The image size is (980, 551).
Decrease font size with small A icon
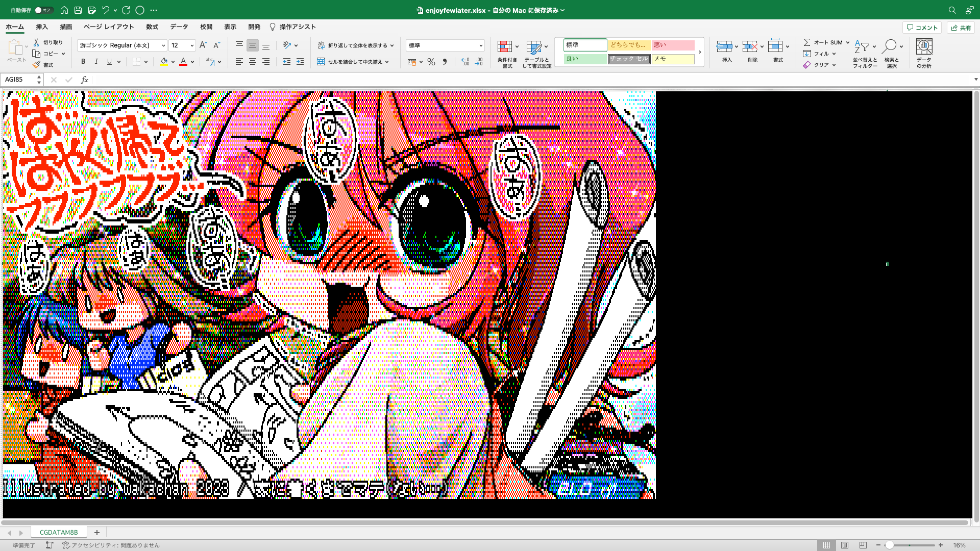click(x=216, y=45)
